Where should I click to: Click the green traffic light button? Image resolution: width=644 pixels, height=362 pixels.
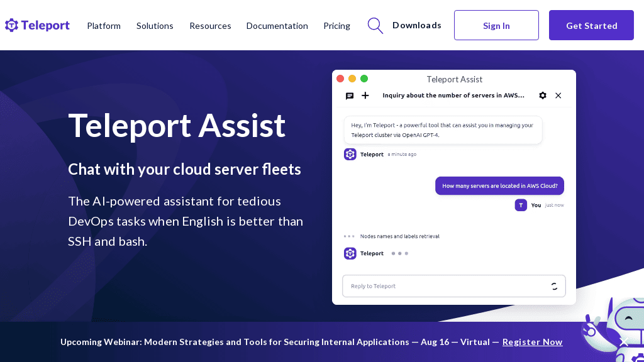[x=364, y=79]
